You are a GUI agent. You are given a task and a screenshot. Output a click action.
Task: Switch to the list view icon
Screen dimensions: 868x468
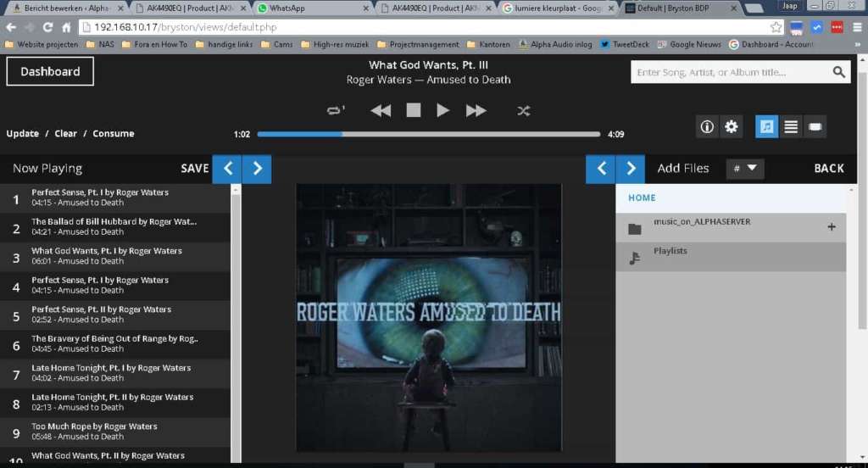[791, 127]
